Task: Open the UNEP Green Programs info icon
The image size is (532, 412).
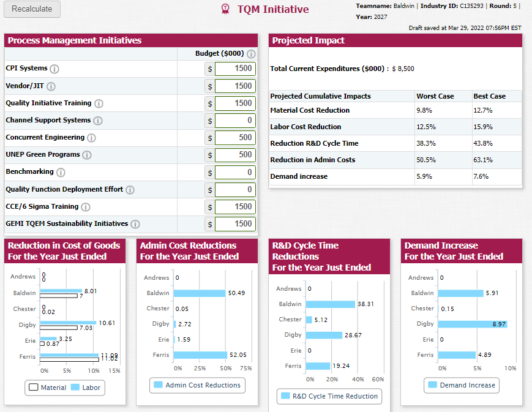Action: pos(87,155)
